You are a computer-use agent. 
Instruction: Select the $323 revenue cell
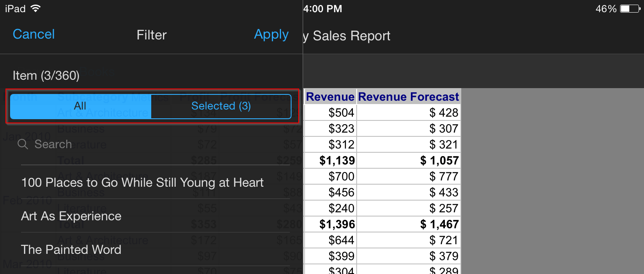coord(330,128)
